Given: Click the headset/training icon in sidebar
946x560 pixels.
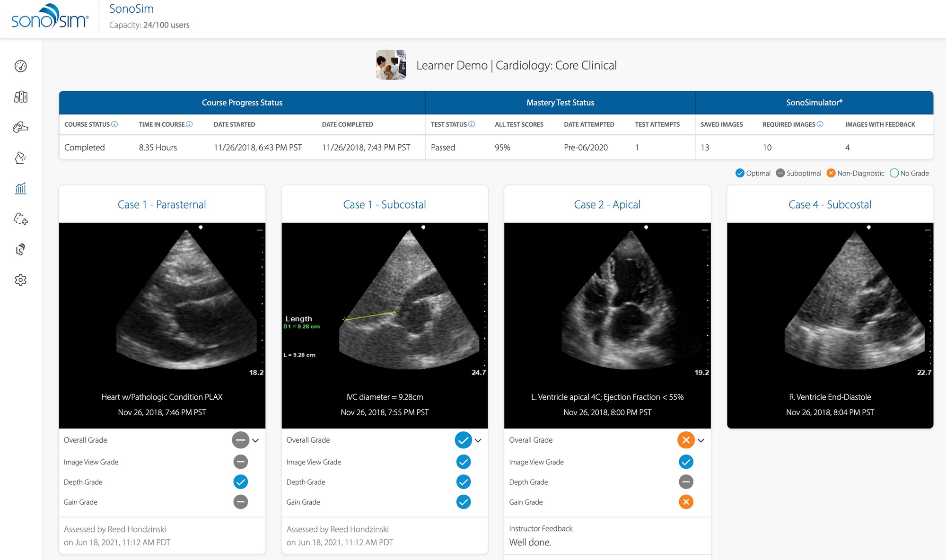Looking at the screenshot, I should click(x=21, y=250).
